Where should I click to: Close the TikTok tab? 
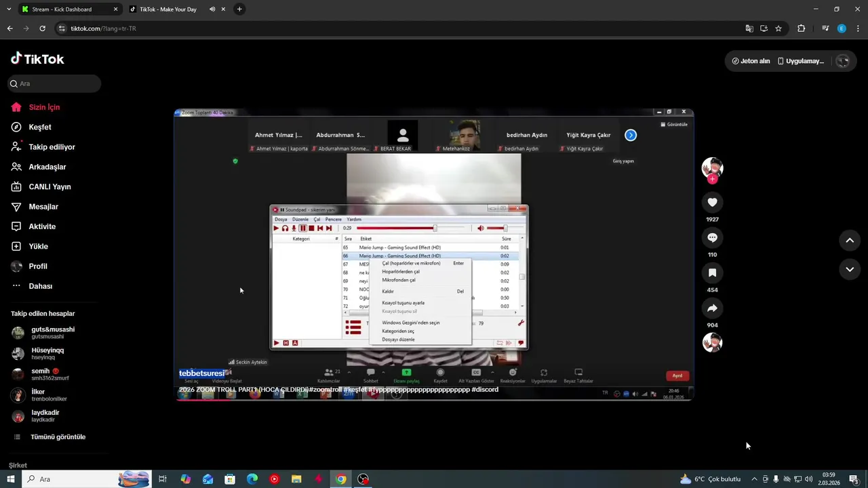[223, 9]
